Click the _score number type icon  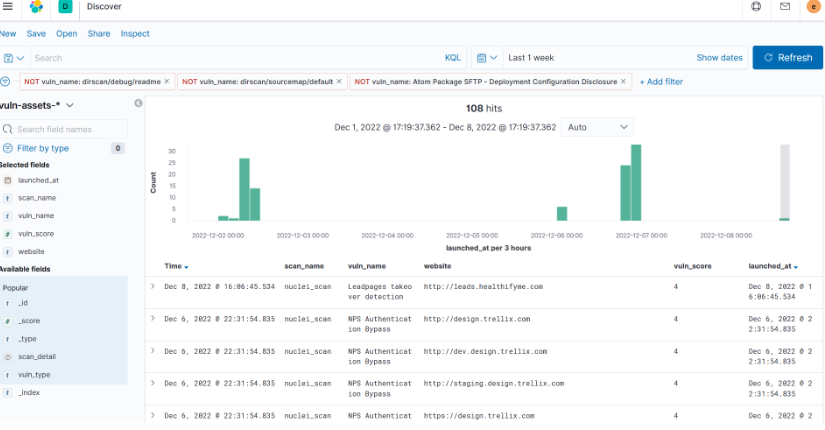tap(7, 321)
